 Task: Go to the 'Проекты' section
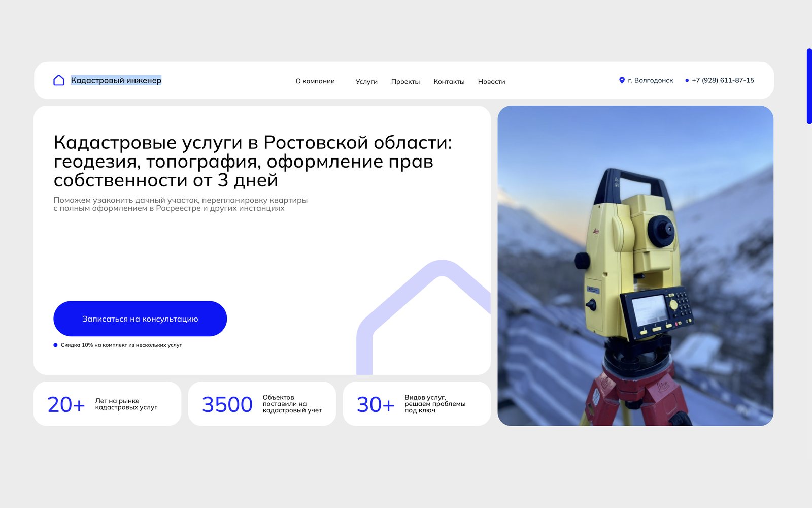coord(405,81)
